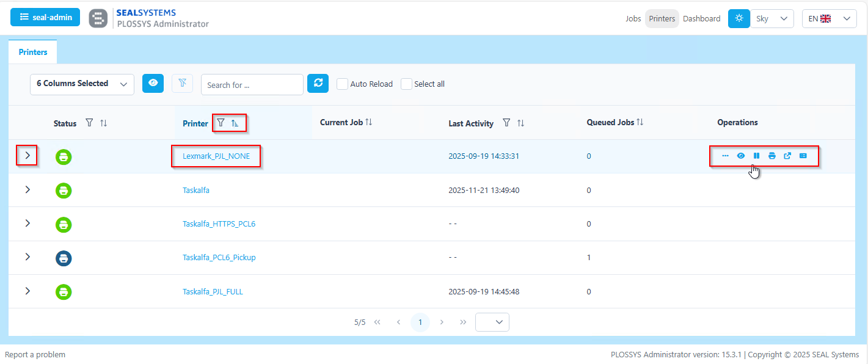Open the filter on Status column

pyautogui.click(x=89, y=123)
